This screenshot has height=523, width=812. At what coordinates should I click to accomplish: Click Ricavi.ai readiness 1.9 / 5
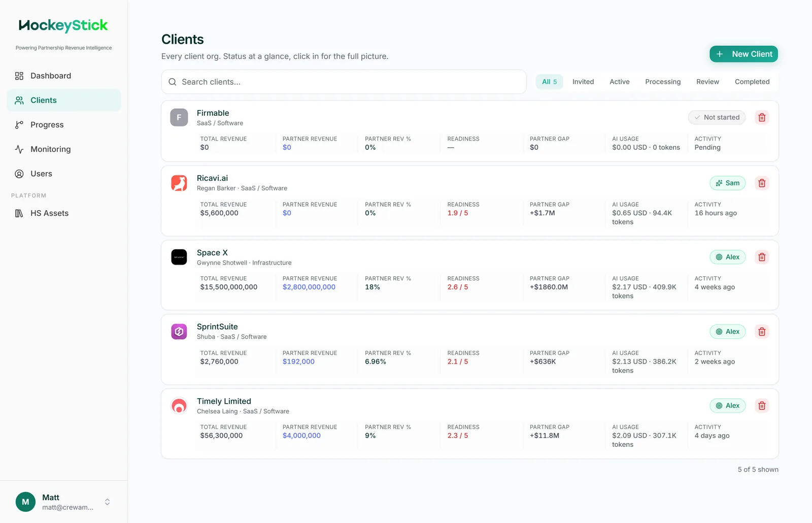tap(458, 213)
